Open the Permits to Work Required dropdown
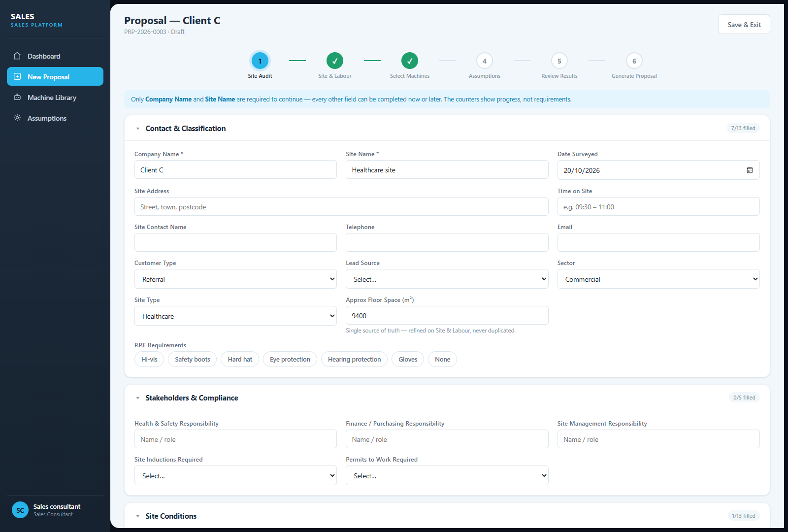This screenshot has width=788, height=532. [447, 475]
